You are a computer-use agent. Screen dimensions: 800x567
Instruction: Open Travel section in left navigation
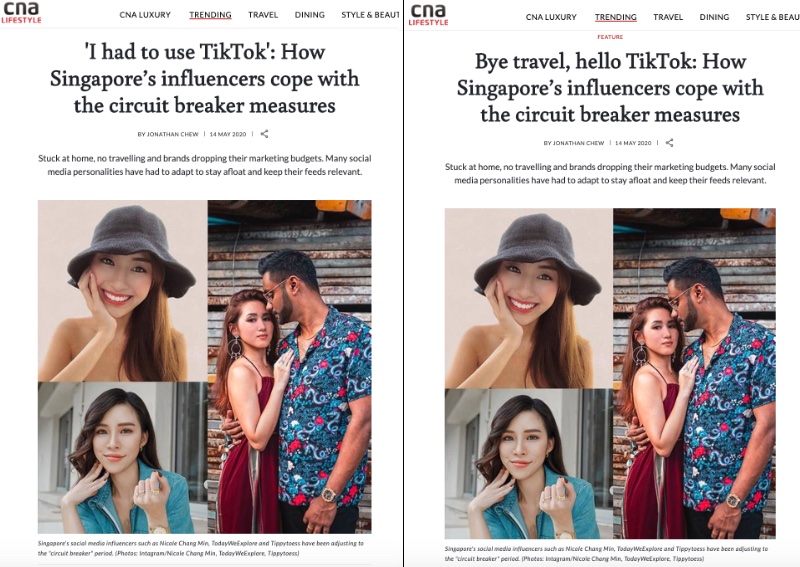click(263, 15)
